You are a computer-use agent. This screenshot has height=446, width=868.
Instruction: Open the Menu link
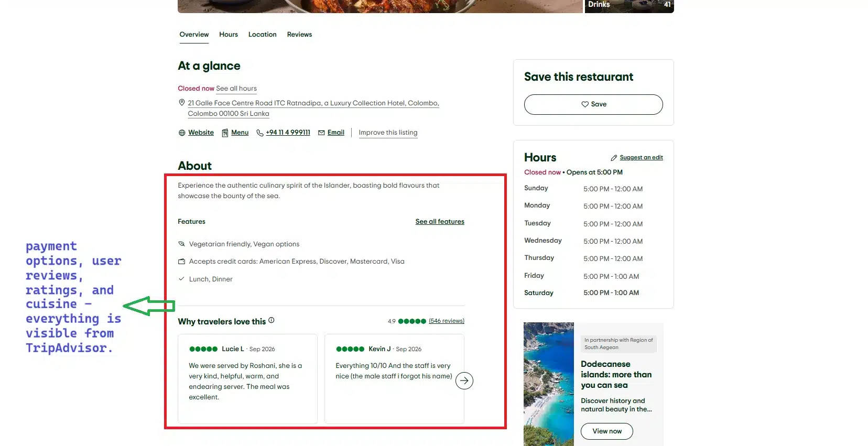pyautogui.click(x=240, y=133)
